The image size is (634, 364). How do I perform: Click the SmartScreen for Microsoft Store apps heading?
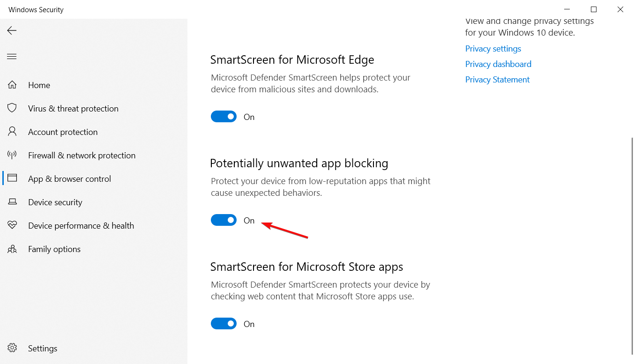click(x=306, y=267)
